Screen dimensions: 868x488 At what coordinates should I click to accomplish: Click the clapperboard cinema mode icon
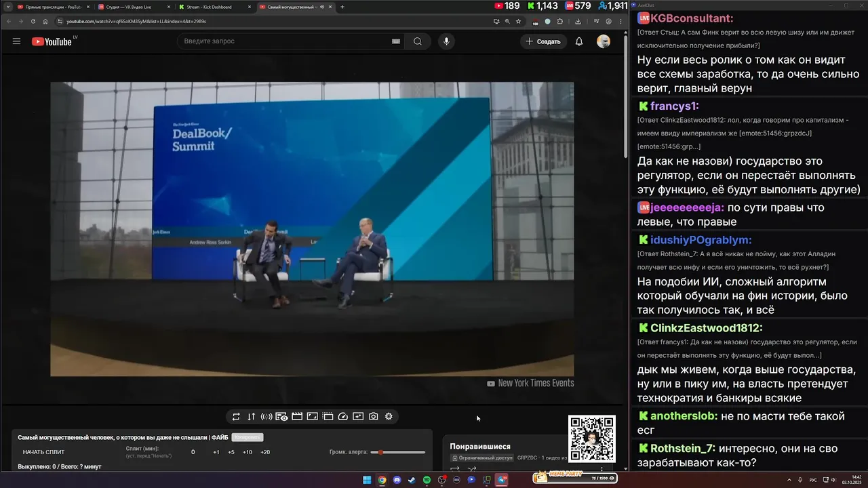pos(297,417)
